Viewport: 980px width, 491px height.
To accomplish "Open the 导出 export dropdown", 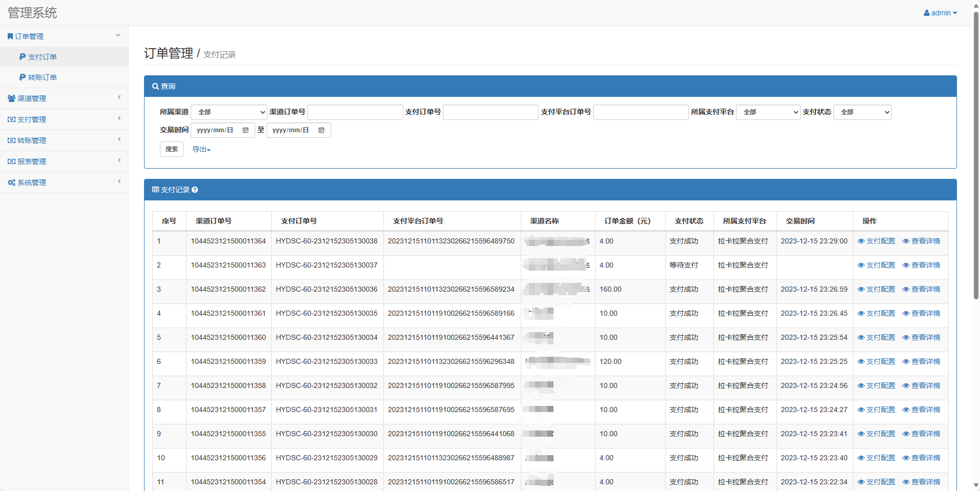I will 201,149.
